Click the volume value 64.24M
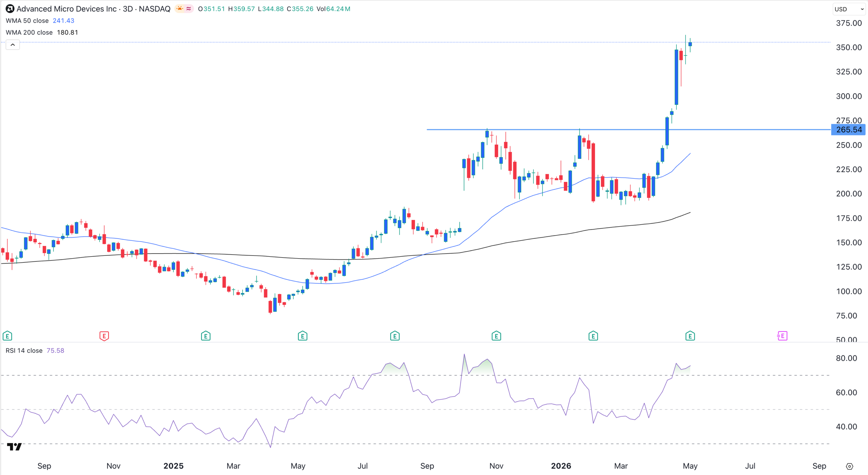Screen dimensions: 868x475 [x=338, y=9]
